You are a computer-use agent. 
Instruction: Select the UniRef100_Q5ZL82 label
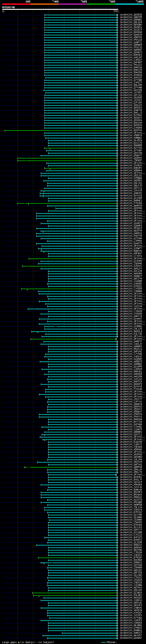[131, 176]
